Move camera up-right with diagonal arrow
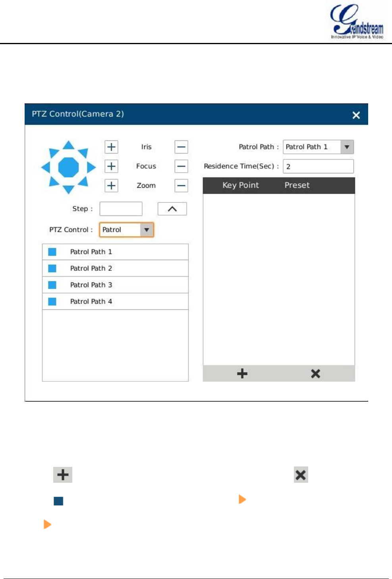 [x=83, y=153]
